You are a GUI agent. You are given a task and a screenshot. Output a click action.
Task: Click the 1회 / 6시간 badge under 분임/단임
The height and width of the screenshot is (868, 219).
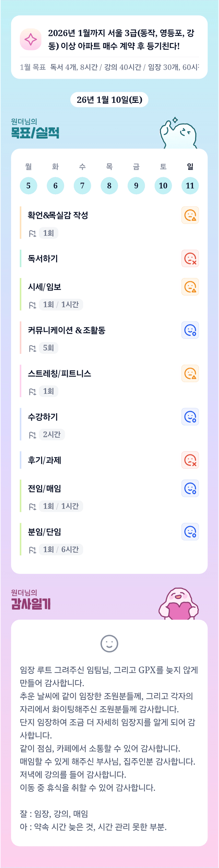61,550
